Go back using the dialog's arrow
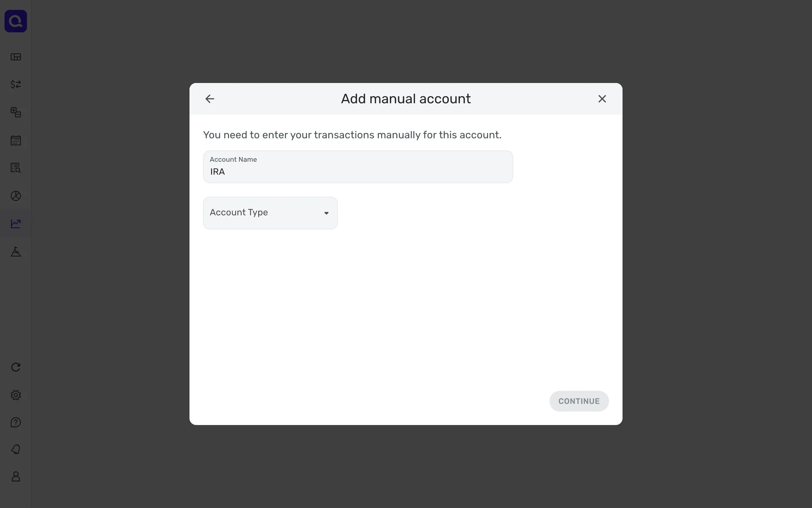The height and width of the screenshot is (508, 812). 210,99
